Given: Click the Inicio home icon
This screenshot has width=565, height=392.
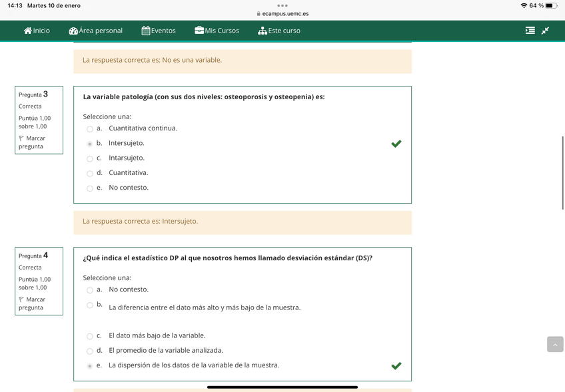Looking at the screenshot, I should 27,30.
